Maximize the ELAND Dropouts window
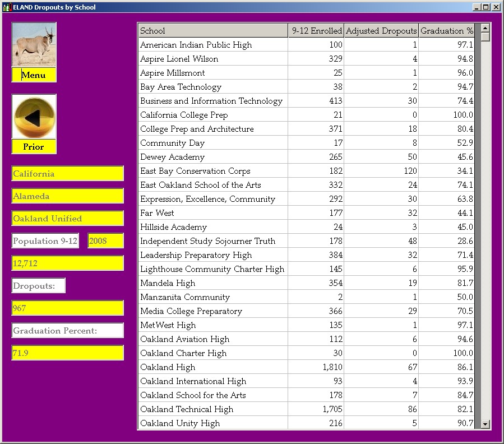This screenshot has width=504, height=444. coord(486,7)
